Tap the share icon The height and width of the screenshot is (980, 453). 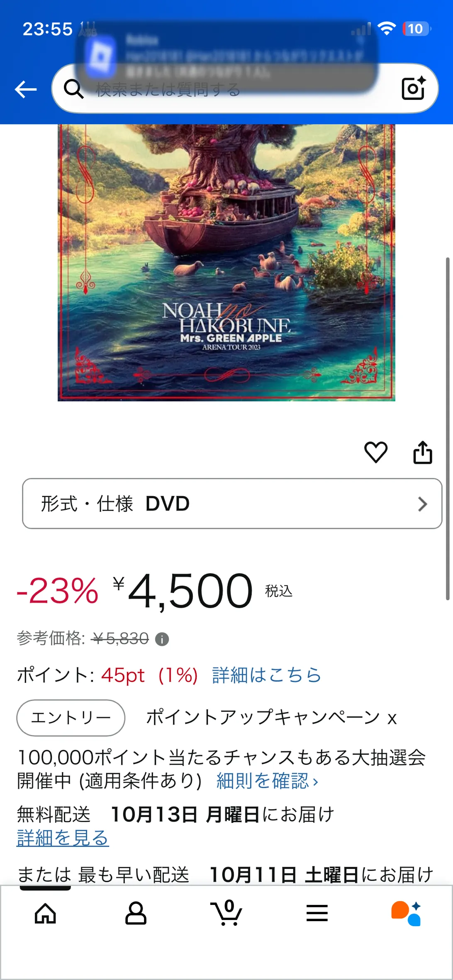point(423,452)
